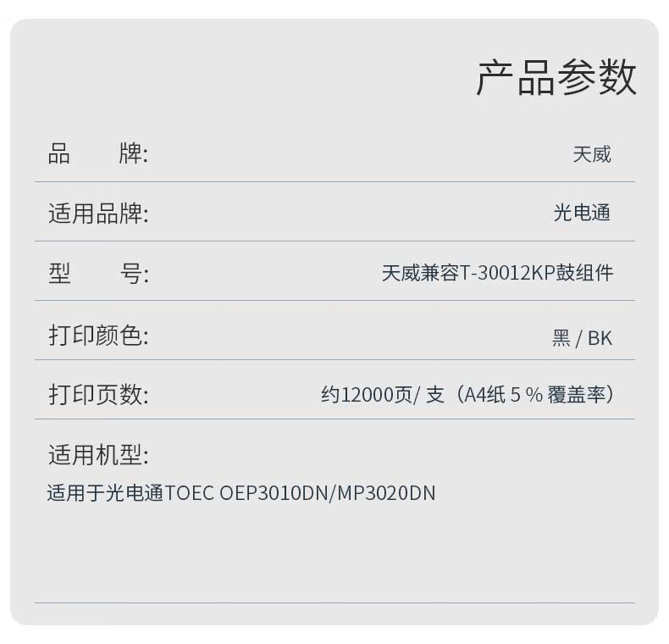Select the 打印颜色 label
Screen dimensions: 669x644
tap(97, 336)
